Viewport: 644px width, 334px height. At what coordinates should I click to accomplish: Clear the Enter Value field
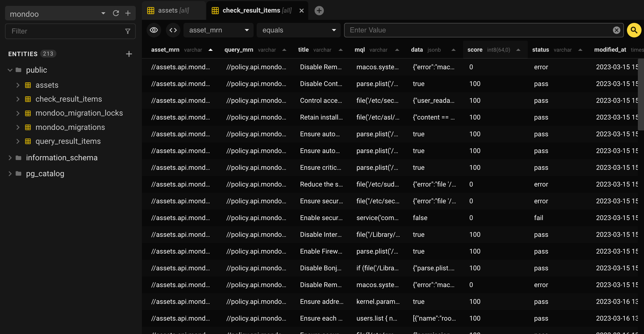616,30
